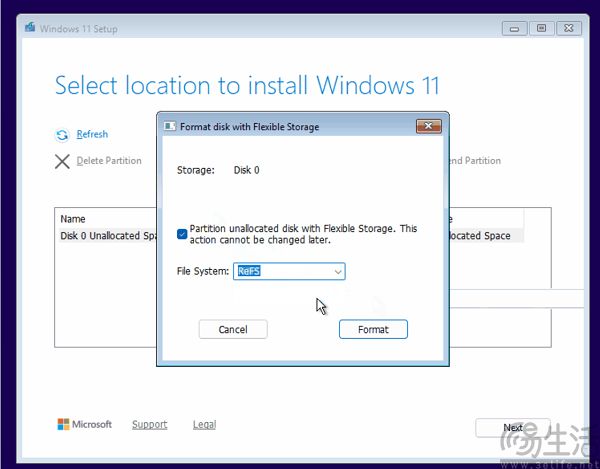
Task: Click the Refresh link text
Action: 92,134
